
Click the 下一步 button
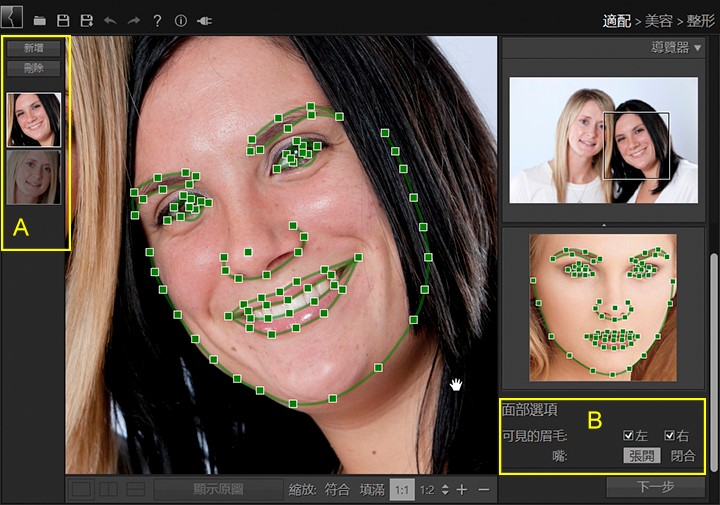click(655, 486)
